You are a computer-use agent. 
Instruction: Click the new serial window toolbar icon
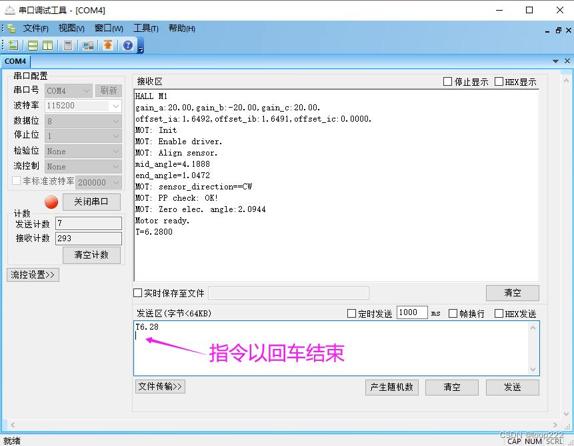pyautogui.click(x=13, y=45)
